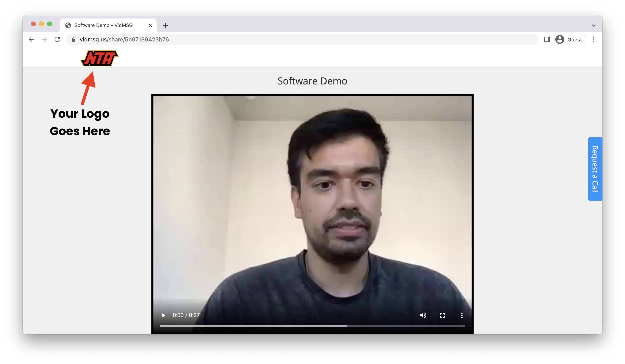This screenshot has width=625, height=364.
Task: Click the lock icon in the address bar
Action: click(73, 39)
